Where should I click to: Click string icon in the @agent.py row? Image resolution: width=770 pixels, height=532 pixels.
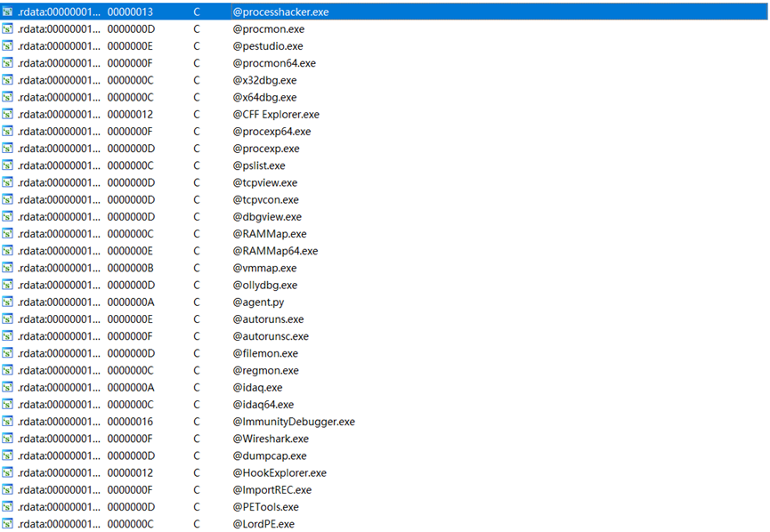click(x=7, y=302)
